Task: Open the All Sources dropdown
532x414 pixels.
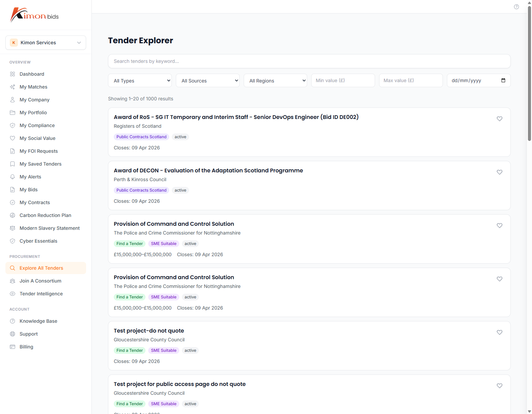Action: point(208,80)
